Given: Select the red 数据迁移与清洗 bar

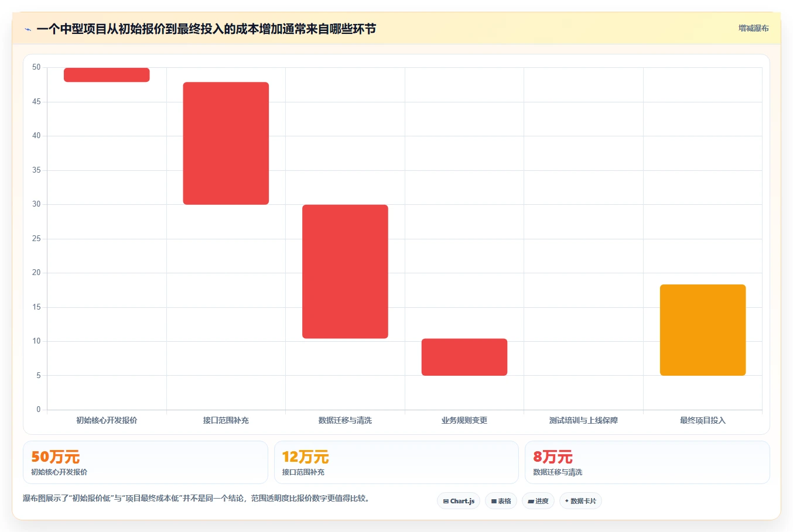Looking at the screenshot, I should pos(345,272).
